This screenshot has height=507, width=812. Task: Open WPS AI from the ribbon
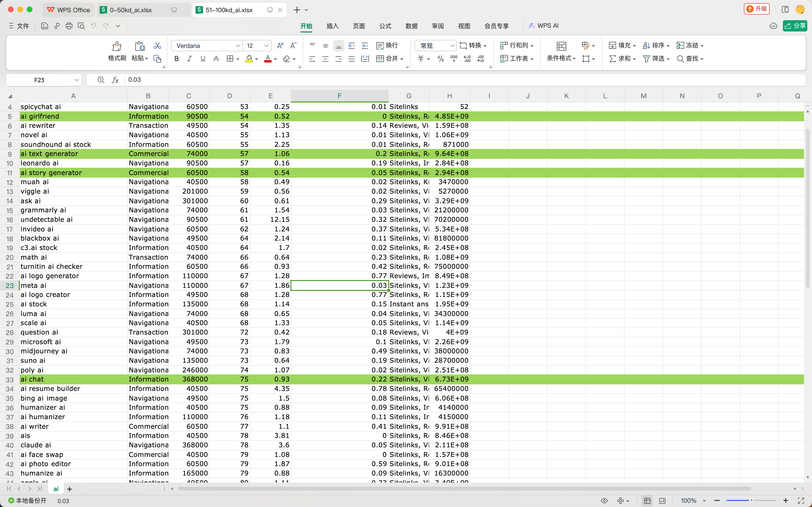[543, 26]
